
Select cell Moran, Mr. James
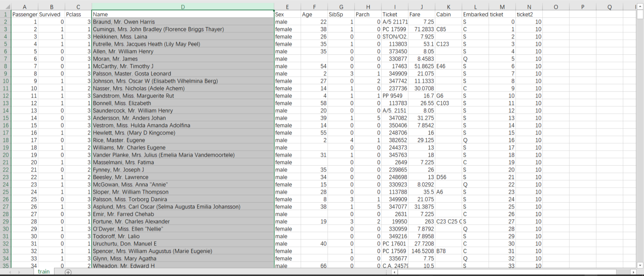(183, 59)
